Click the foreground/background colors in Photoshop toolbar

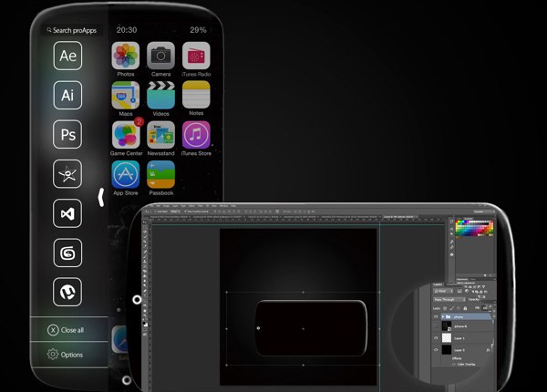145,324
